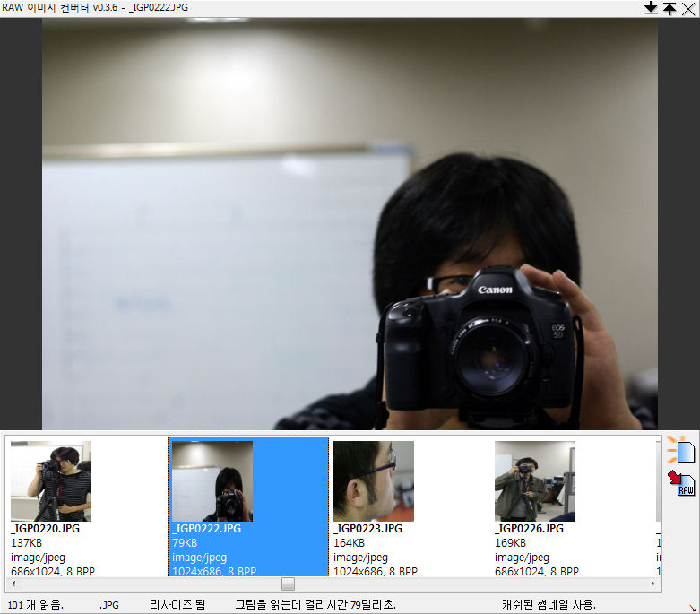The width and height of the screenshot is (700, 614).
Task: Close the RAW image converter window
Action: [689, 8]
